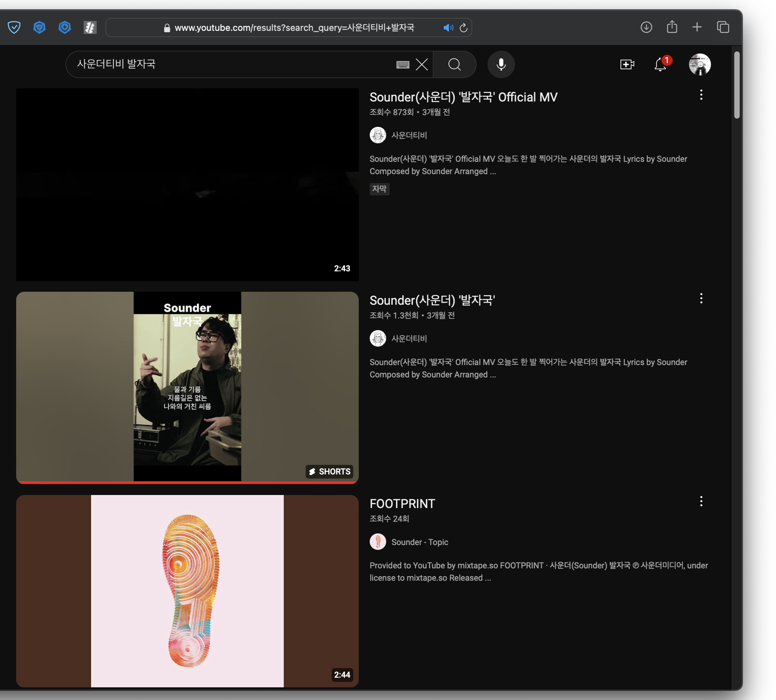Open more options for 'Official MV' result
The height and width of the screenshot is (700, 776).
coord(701,95)
